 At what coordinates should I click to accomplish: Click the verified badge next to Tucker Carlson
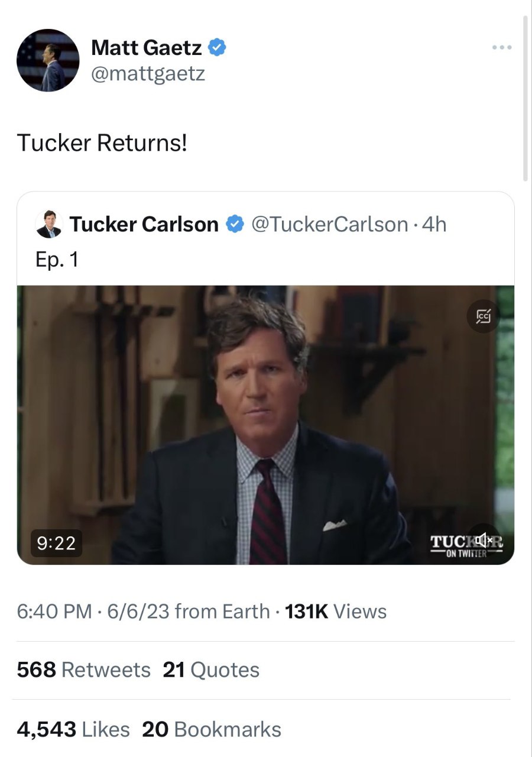[235, 225]
